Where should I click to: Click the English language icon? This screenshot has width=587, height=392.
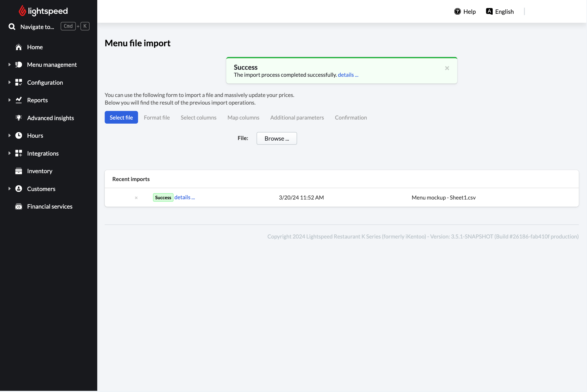[x=489, y=11]
